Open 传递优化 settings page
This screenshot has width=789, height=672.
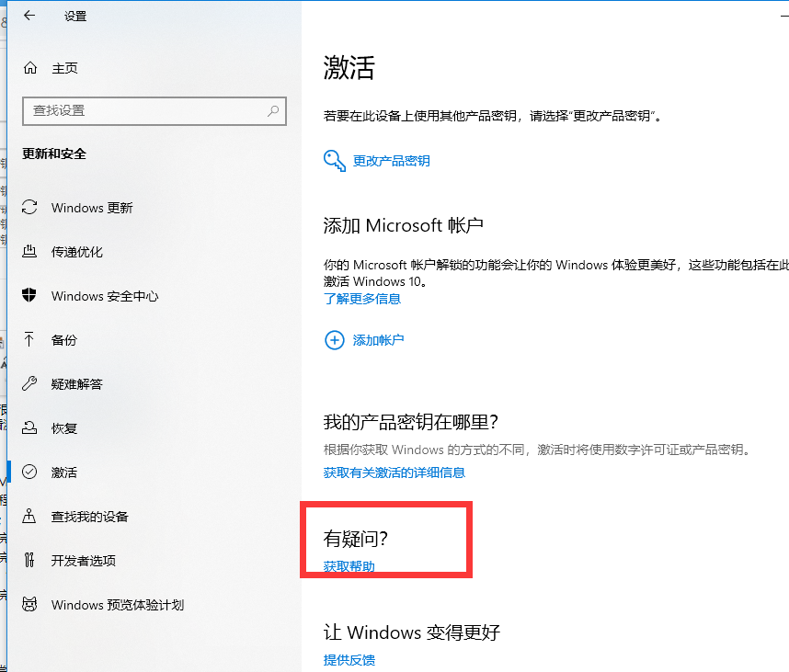click(x=77, y=252)
